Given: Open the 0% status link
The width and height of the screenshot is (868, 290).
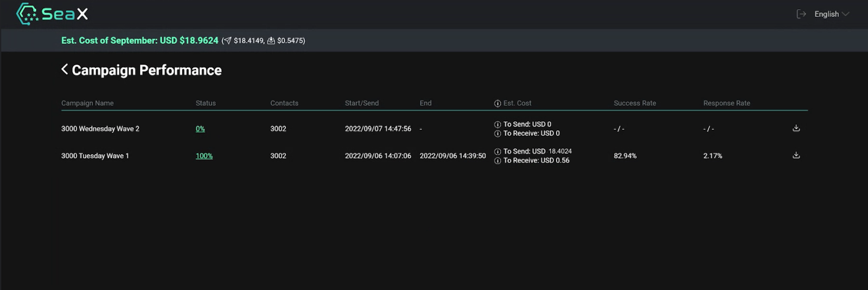Looking at the screenshot, I should [200, 129].
